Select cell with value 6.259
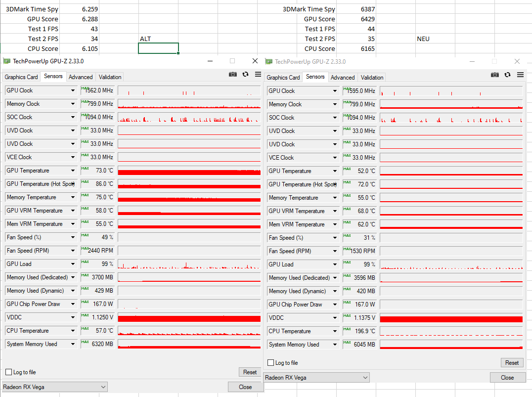532x397 pixels. tap(79, 9)
